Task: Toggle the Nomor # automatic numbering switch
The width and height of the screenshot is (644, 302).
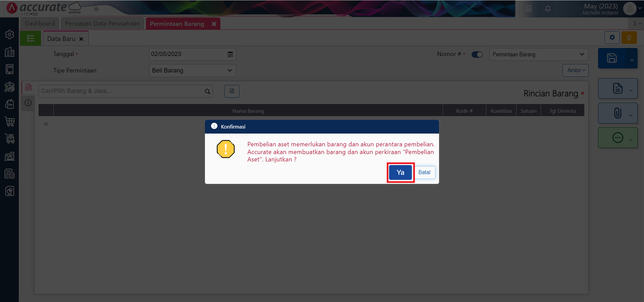Action: tap(477, 54)
